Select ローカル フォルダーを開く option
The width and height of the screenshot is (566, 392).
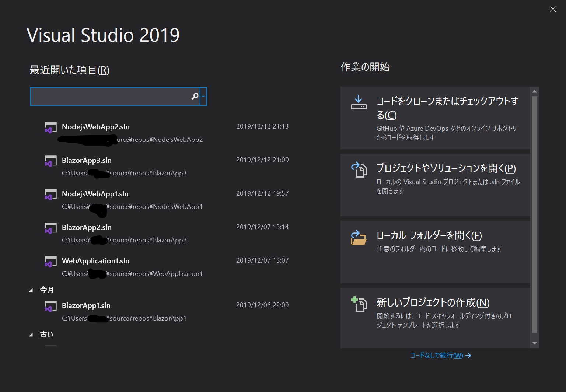(x=435, y=252)
